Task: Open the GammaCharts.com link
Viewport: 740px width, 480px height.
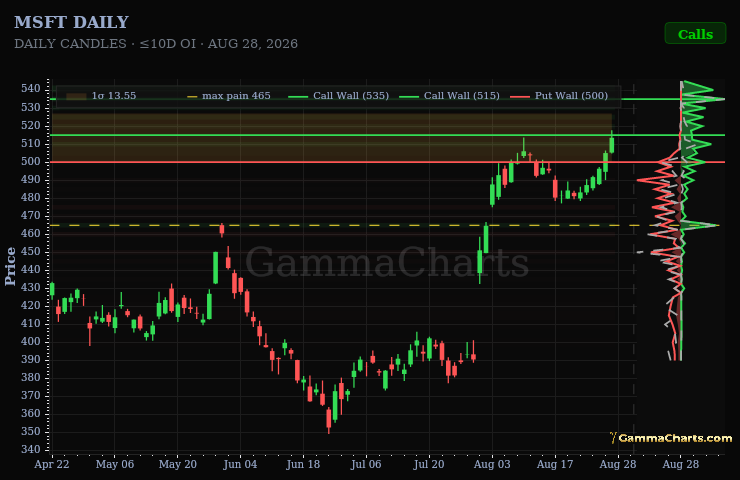Action: point(671,438)
